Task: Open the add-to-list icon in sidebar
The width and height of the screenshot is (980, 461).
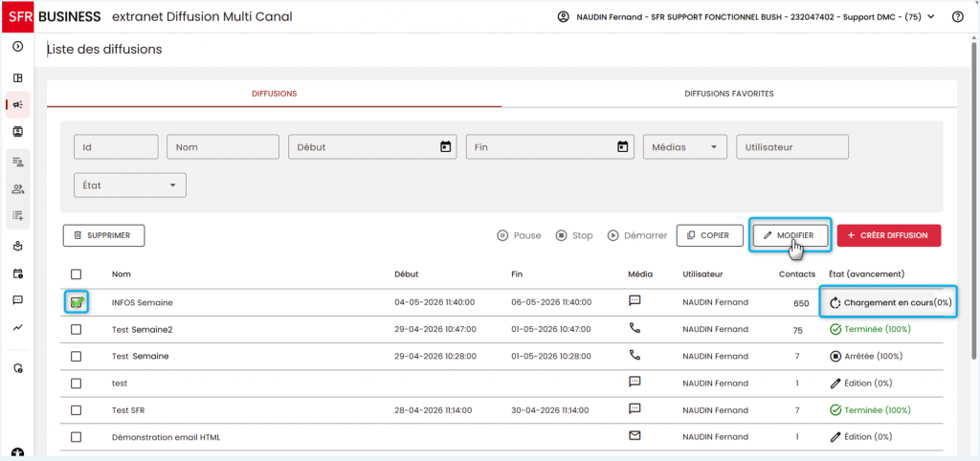Action: (x=18, y=215)
